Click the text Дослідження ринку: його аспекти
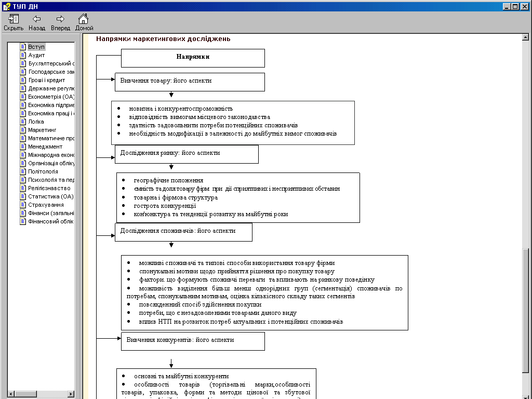532x399 pixels. point(170,153)
